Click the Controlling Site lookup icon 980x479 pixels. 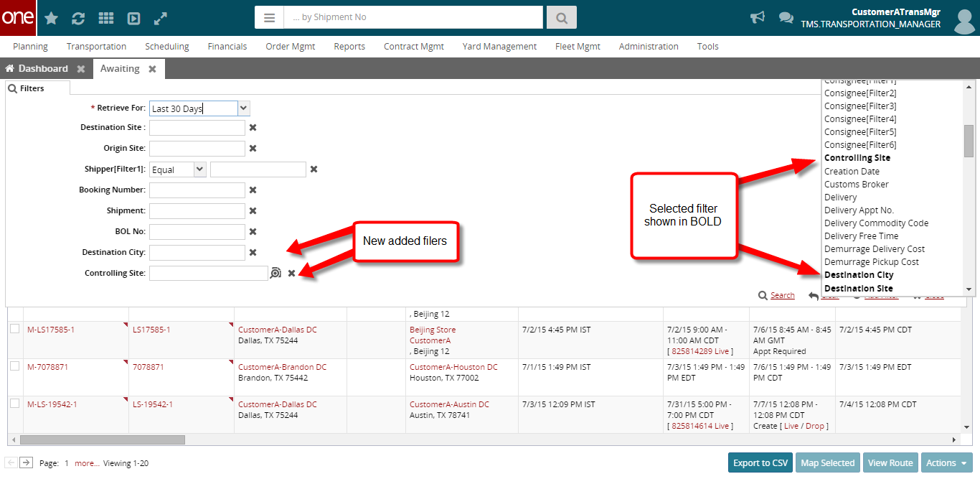(x=275, y=273)
